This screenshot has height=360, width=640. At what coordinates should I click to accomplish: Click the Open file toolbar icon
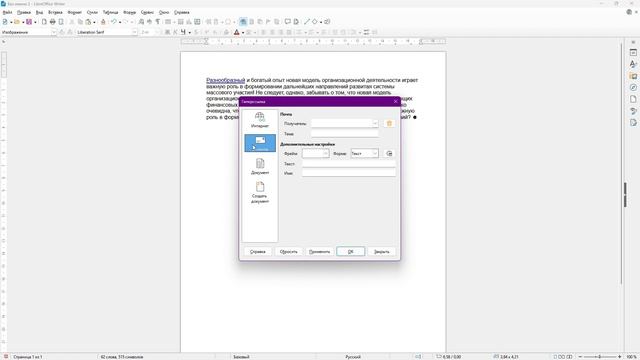17,22
